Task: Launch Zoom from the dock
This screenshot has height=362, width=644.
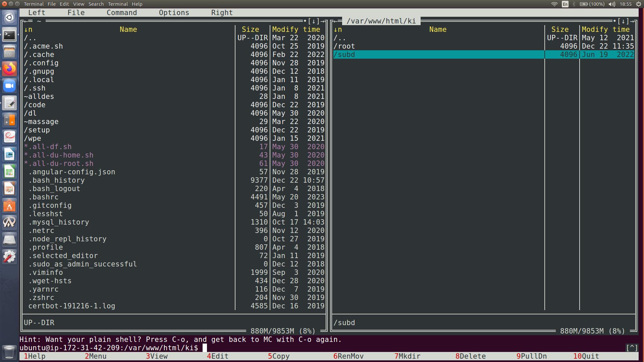Action: point(9,86)
